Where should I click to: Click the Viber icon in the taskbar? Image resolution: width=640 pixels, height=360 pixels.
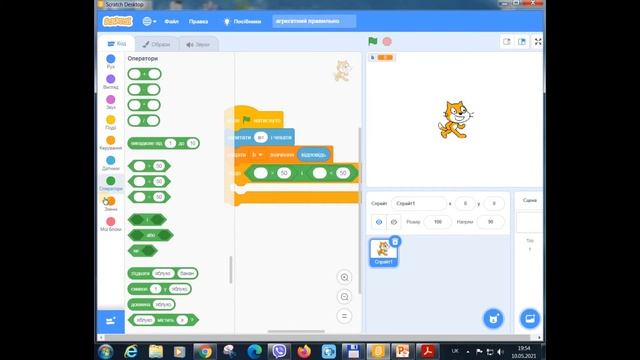279,351
